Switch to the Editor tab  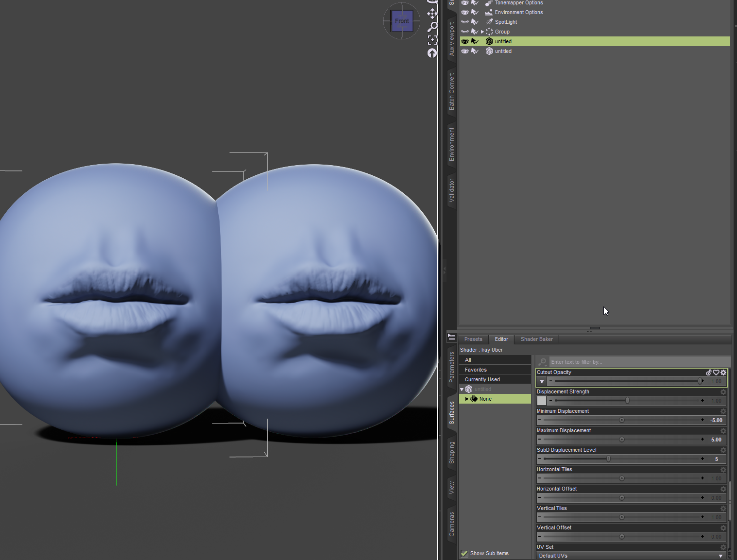(x=501, y=339)
